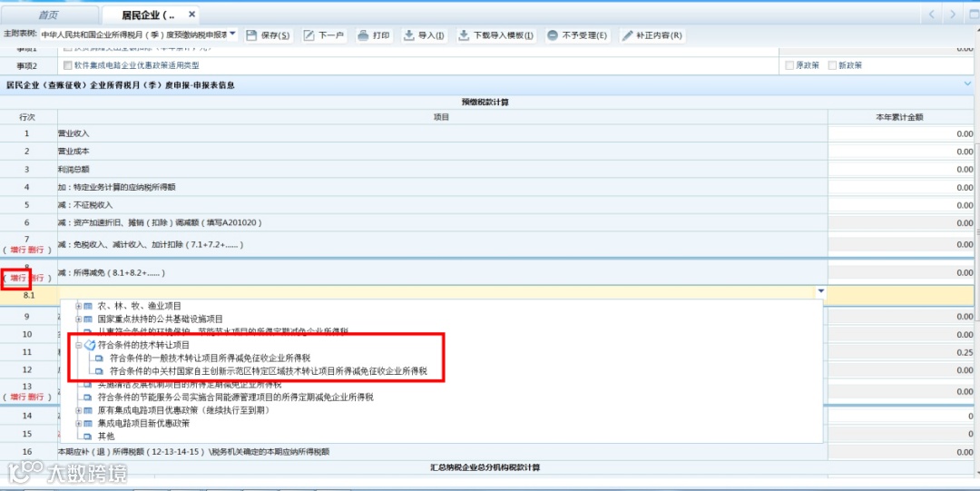The width and height of the screenshot is (980, 491).
Task: Reject filing with 不予受理(E)
Action: pyautogui.click(x=577, y=35)
